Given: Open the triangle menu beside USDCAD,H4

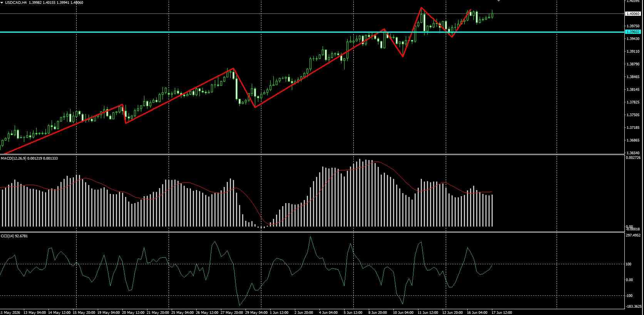Looking at the screenshot, I should (x=2, y=2).
